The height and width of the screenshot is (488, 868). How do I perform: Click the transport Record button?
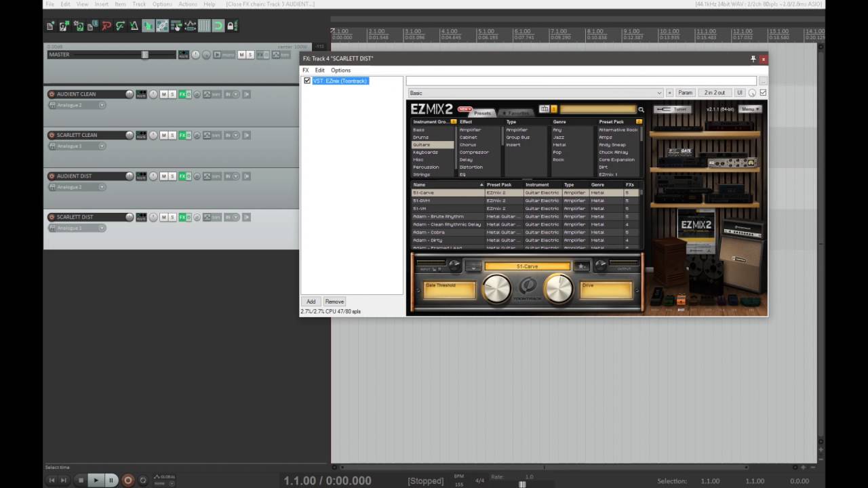click(x=127, y=480)
